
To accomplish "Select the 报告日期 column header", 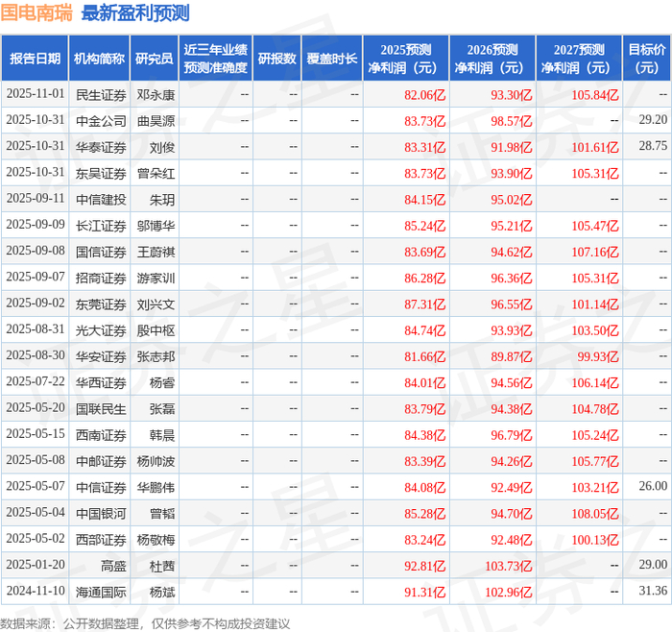I will click(35, 59).
